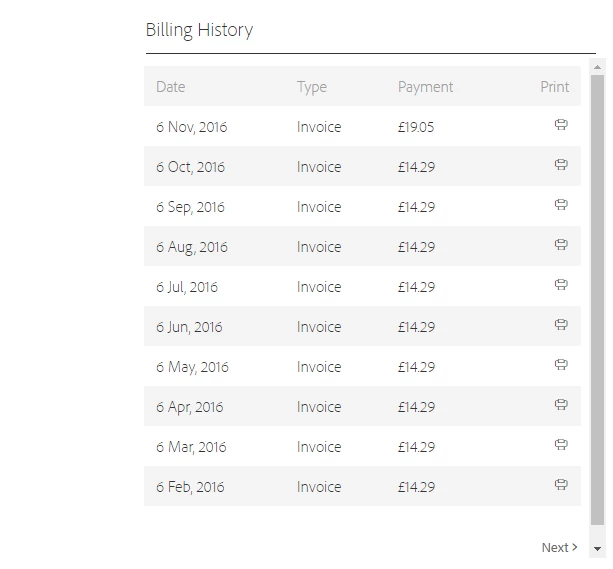Image resolution: width=613 pixels, height=569 pixels.
Task: Click the Type column header
Action: (312, 87)
